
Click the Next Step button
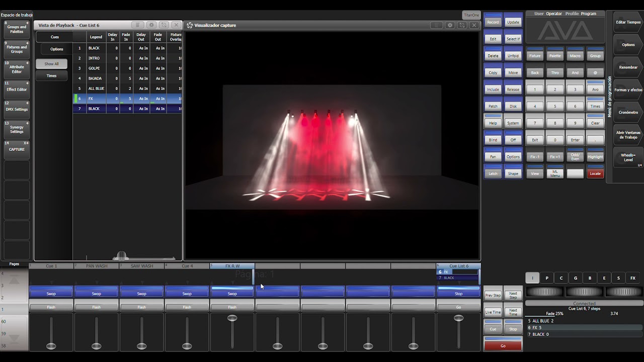tap(513, 294)
